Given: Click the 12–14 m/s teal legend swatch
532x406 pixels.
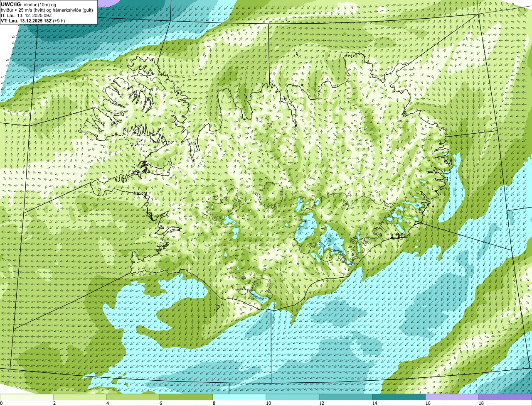Looking at the screenshot, I should tap(346, 397).
